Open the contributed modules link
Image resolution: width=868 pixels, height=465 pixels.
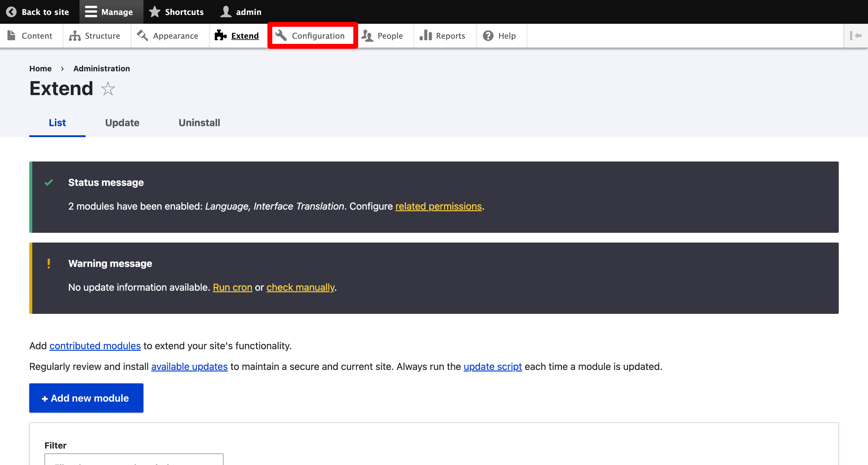(x=95, y=346)
